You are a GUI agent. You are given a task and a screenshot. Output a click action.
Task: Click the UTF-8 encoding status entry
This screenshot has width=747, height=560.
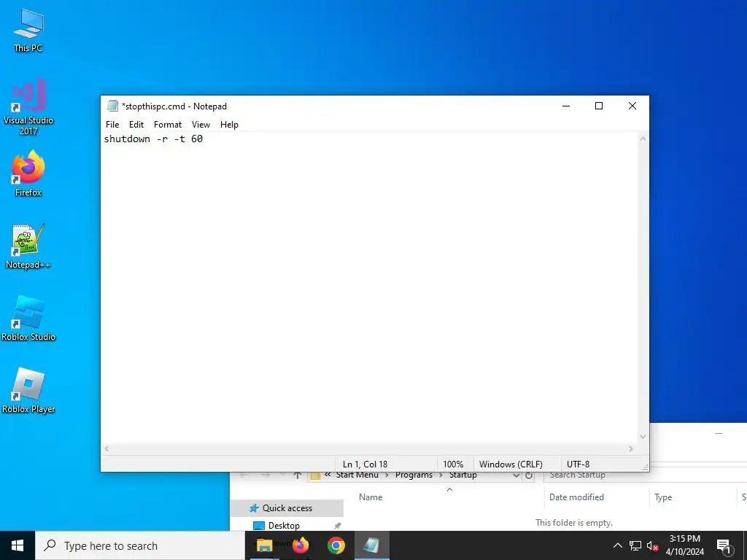click(578, 464)
